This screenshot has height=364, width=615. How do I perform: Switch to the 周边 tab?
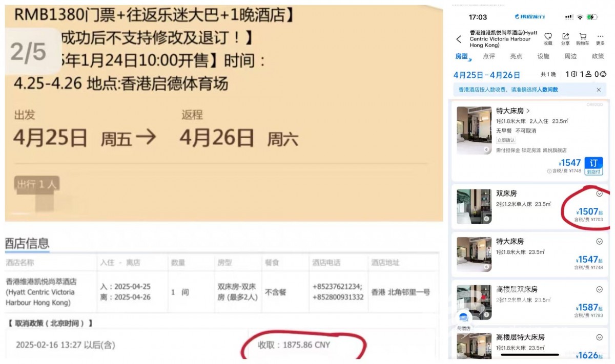570,56
